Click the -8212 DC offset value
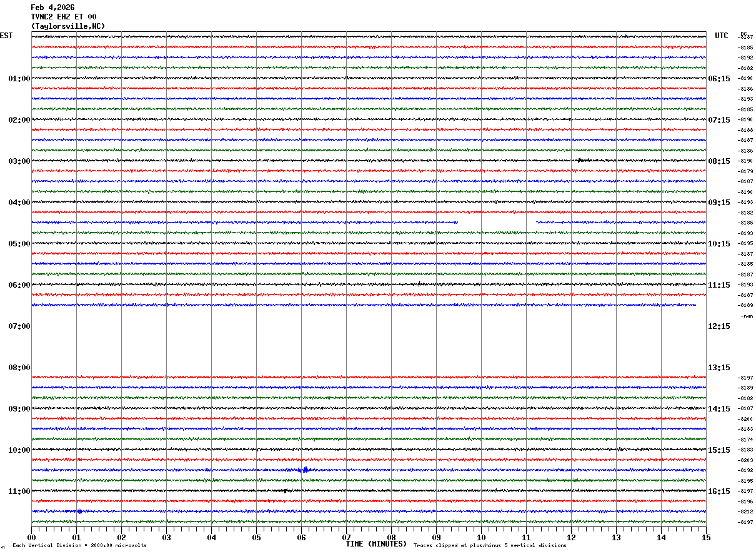This screenshot has height=554, width=756. point(746,511)
